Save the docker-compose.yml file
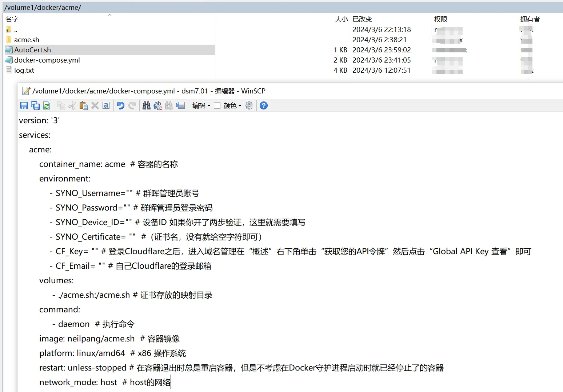 coord(24,105)
